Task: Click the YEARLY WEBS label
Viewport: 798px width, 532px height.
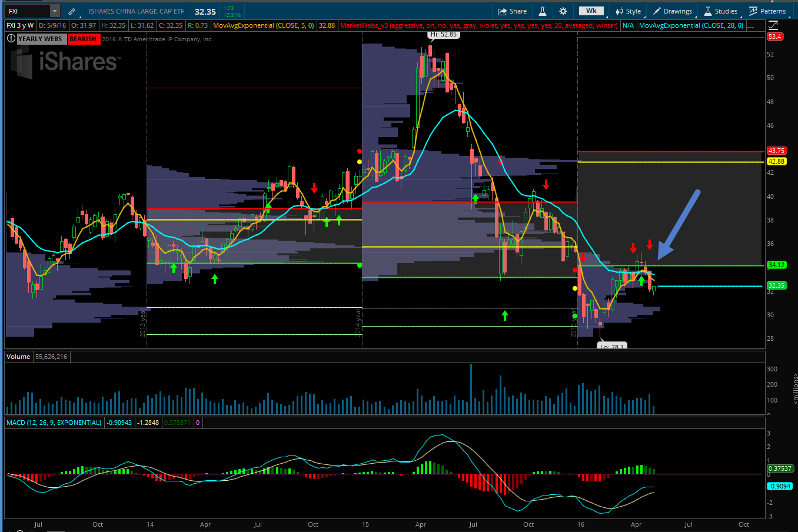Action: 40,39
